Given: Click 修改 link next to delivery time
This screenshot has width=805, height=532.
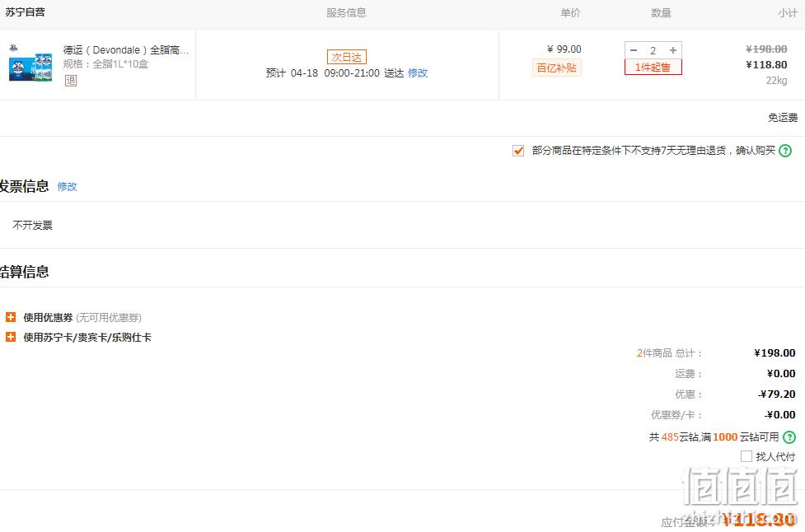Looking at the screenshot, I should (x=418, y=72).
